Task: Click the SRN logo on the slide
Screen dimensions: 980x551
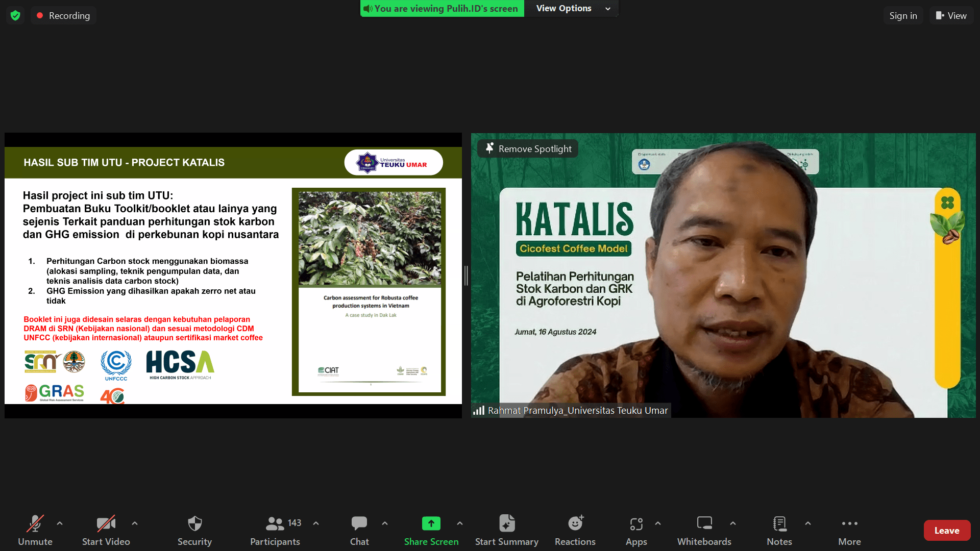Action: [x=43, y=362]
